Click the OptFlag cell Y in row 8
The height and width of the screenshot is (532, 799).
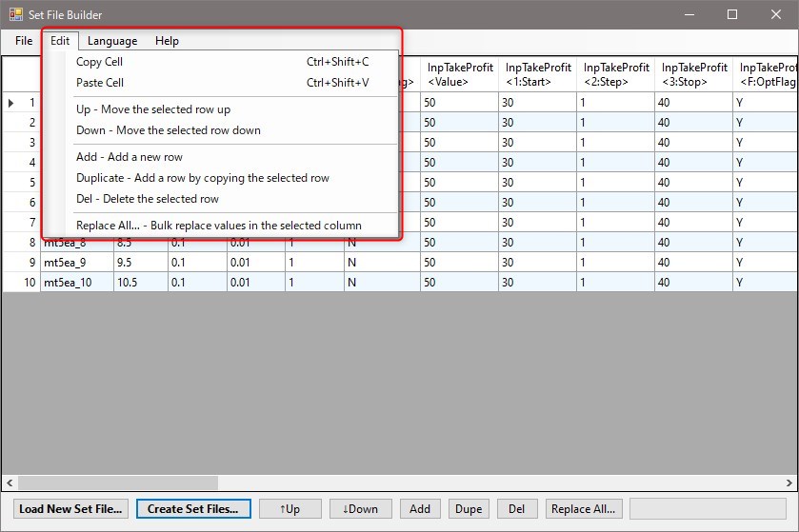pos(766,243)
